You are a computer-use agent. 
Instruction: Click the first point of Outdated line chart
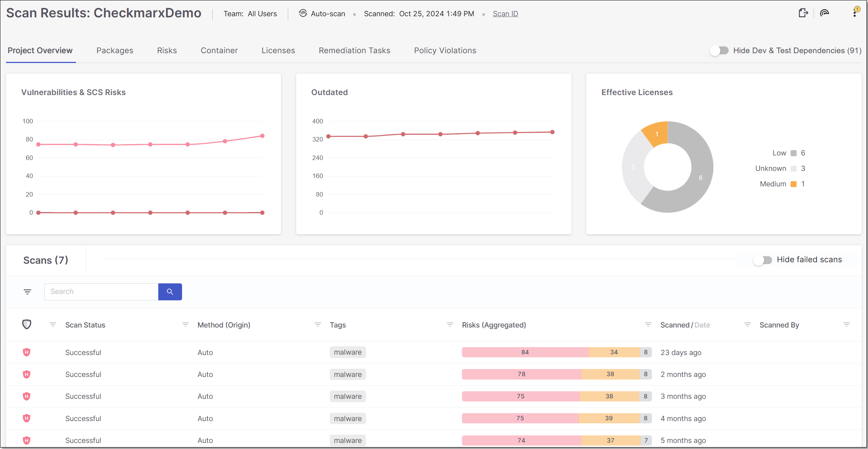point(329,136)
